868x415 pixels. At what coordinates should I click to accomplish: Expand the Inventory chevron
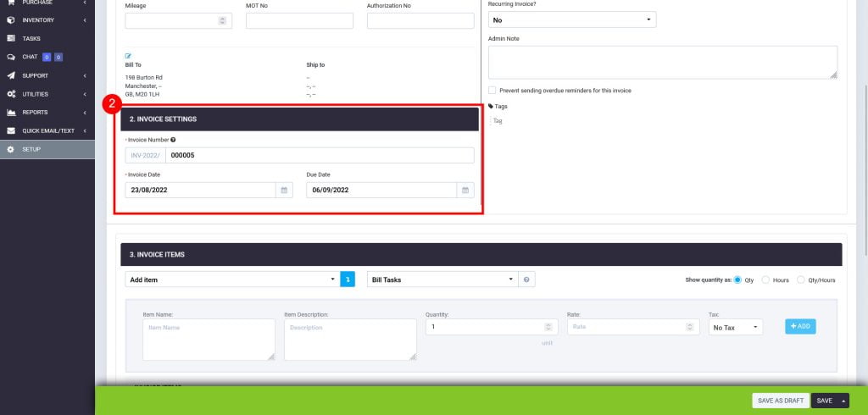[x=85, y=20]
